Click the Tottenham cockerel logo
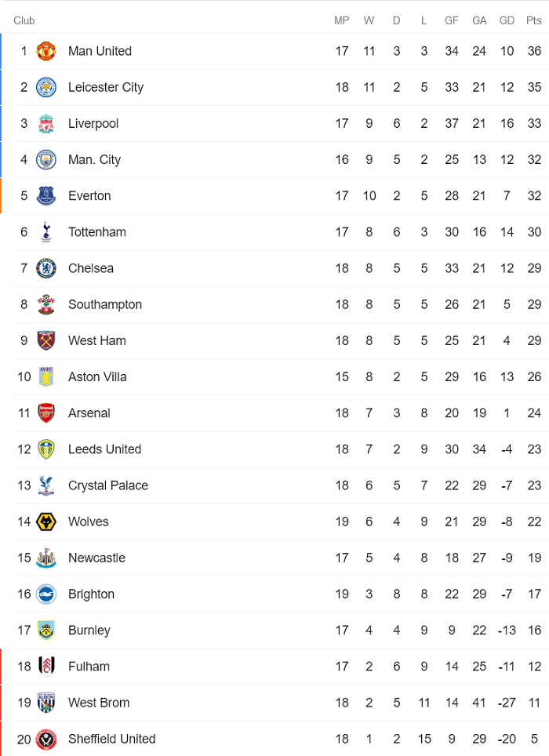 46,232
